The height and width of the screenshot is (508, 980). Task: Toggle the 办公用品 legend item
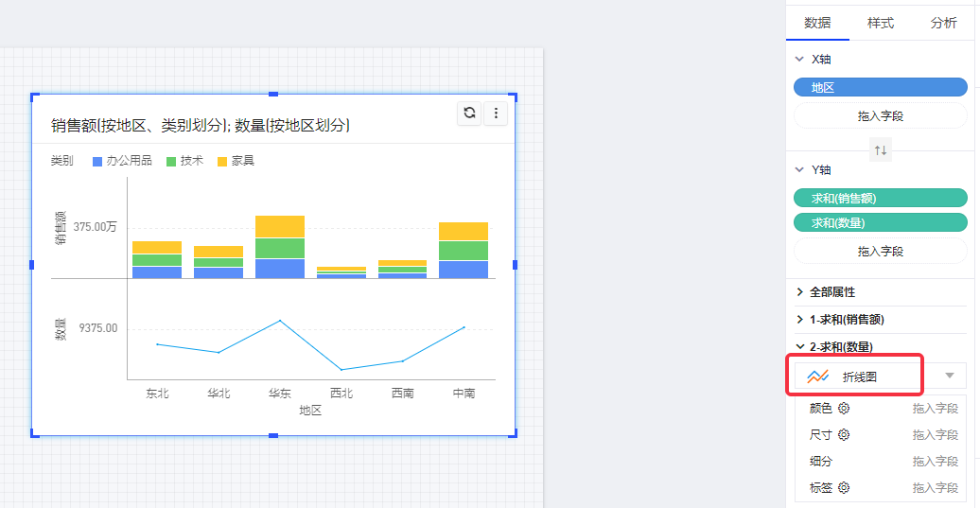point(122,161)
